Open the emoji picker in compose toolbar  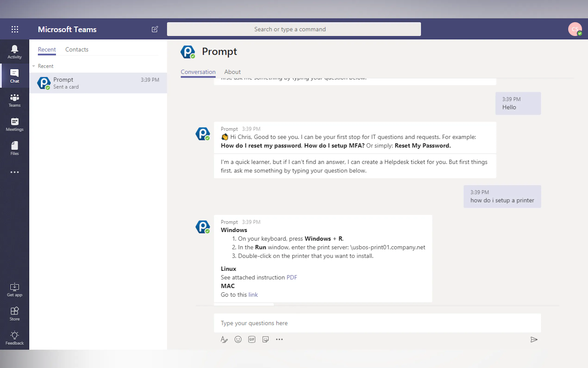coord(238,339)
